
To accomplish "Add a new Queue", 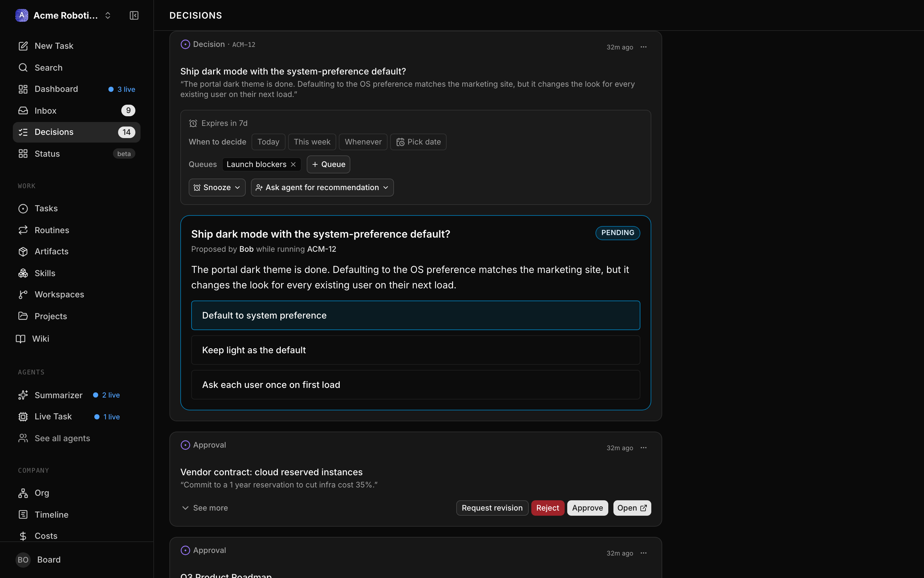I will point(328,164).
